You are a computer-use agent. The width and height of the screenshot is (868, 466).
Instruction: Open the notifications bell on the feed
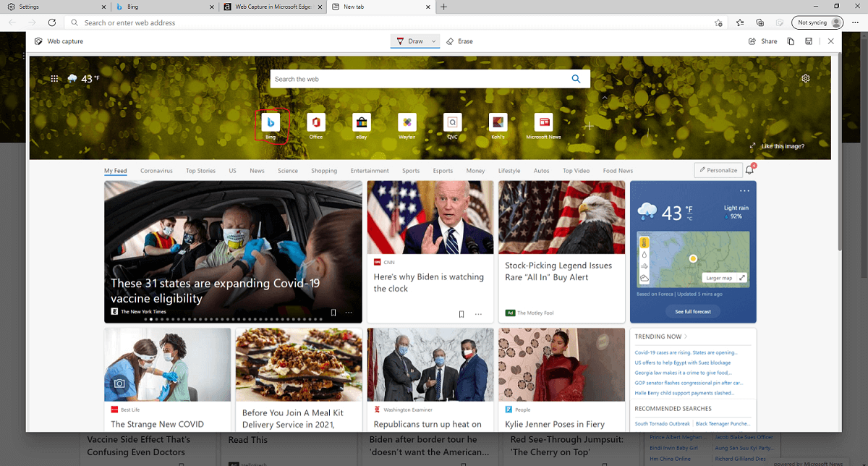point(750,170)
